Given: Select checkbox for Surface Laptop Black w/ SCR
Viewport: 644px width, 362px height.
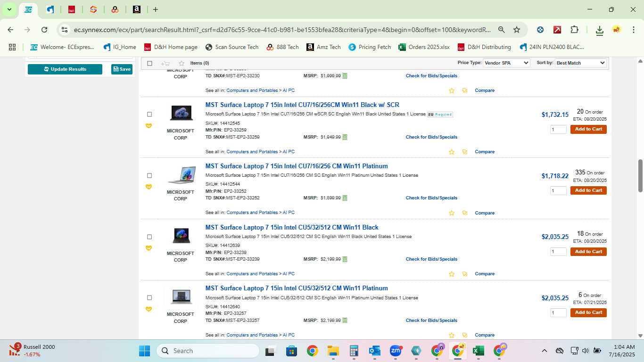Looking at the screenshot, I should (149, 114).
